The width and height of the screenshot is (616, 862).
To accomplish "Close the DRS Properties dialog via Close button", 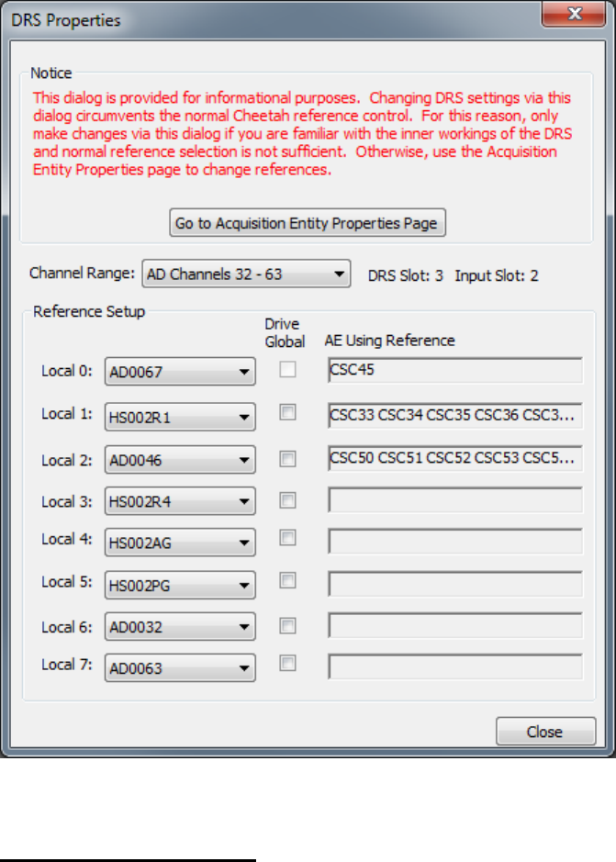I will pos(545,731).
